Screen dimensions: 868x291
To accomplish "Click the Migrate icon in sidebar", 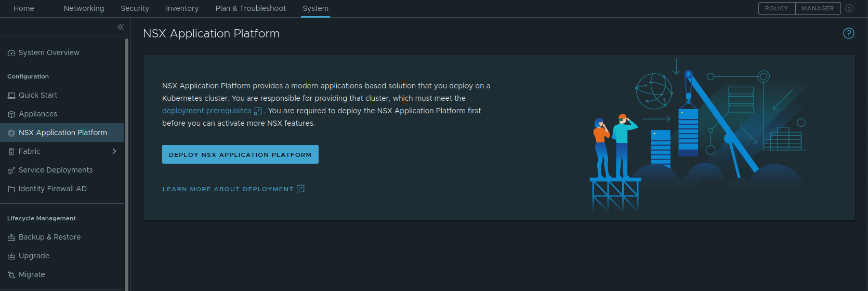I will 11,275.
